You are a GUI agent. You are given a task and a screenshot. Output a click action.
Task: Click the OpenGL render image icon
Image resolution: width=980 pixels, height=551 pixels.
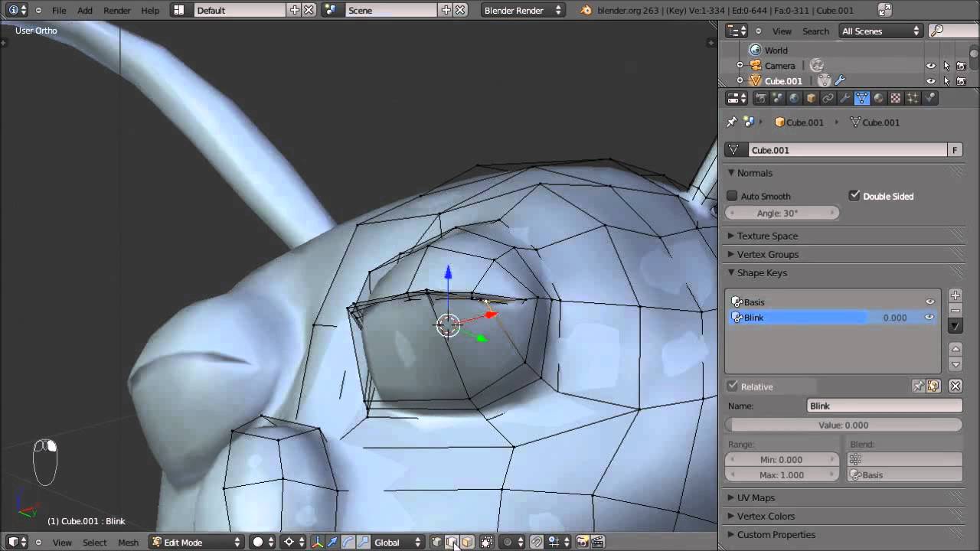582,542
